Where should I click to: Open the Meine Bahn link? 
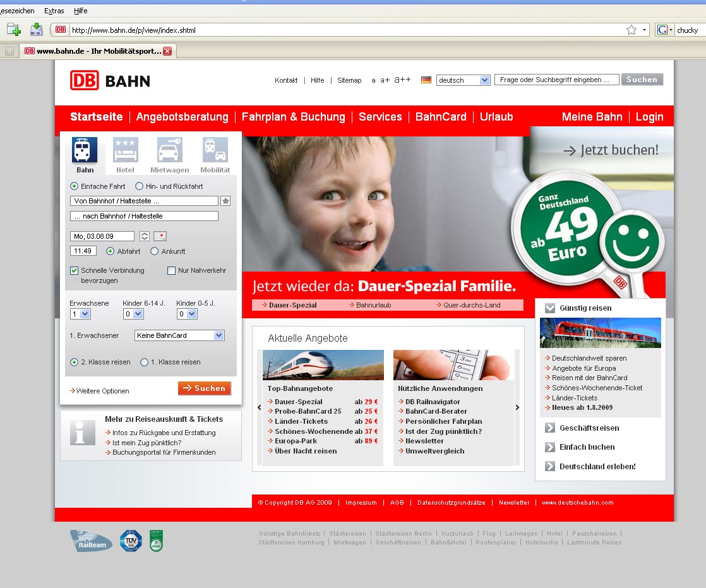(592, 117)
